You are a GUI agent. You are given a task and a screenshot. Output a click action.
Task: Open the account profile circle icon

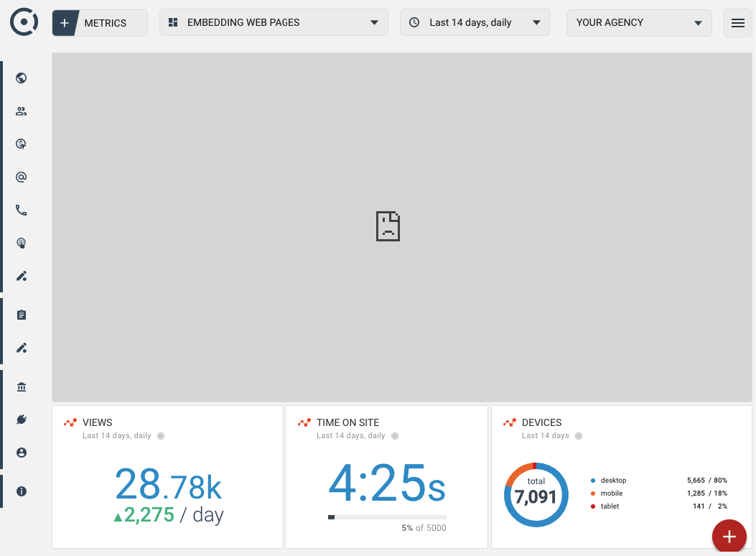(x=22, y=453)
